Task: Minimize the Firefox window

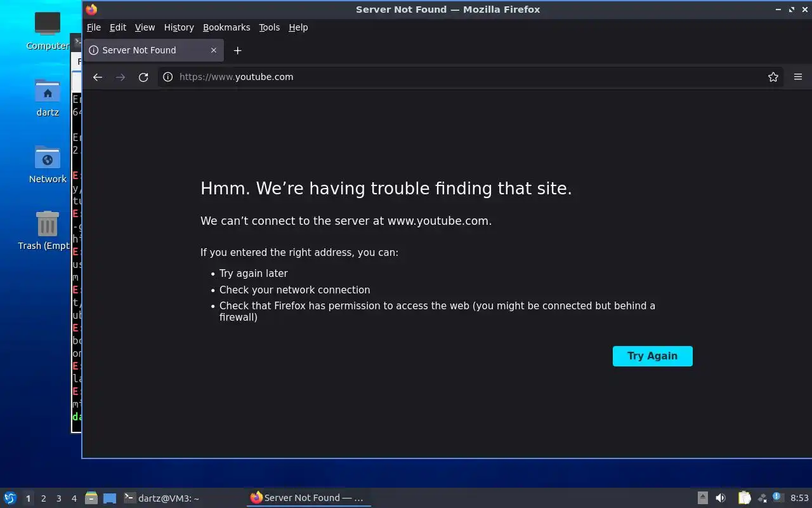Action: tap(778, 10)
